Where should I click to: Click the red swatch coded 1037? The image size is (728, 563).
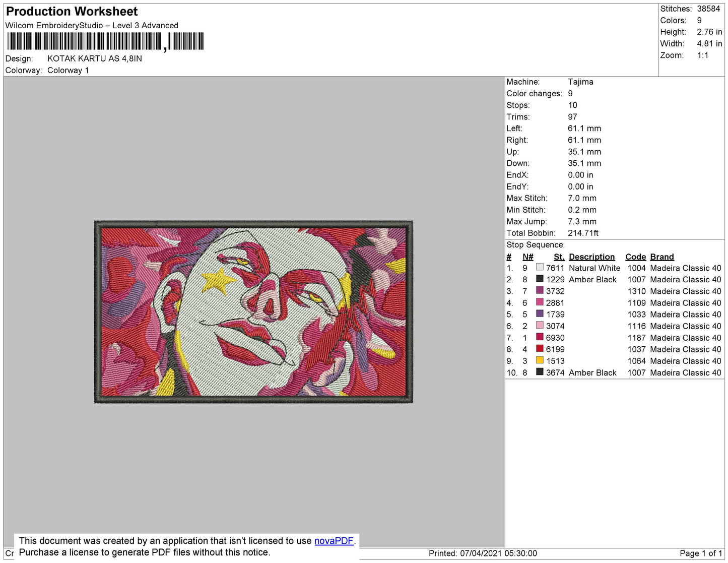[540, 348]
